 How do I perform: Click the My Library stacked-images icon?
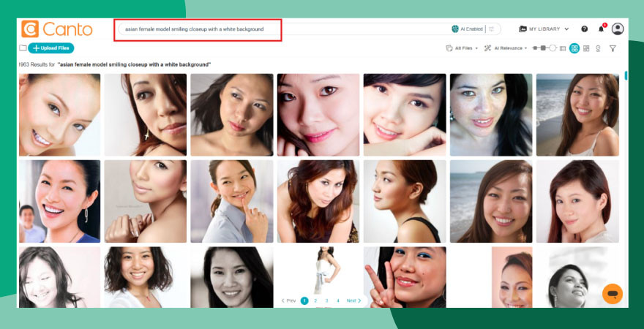coord(523,29)
